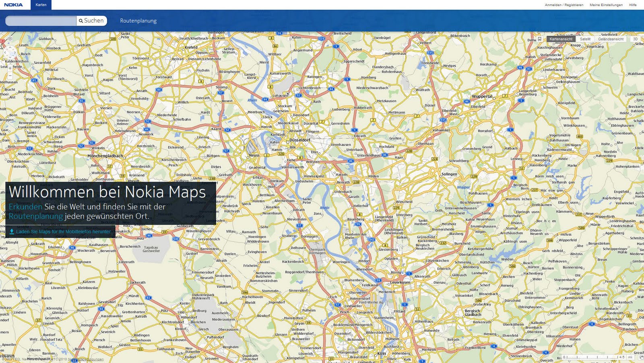Switch to Kartenansicht map view

(561, 39)
